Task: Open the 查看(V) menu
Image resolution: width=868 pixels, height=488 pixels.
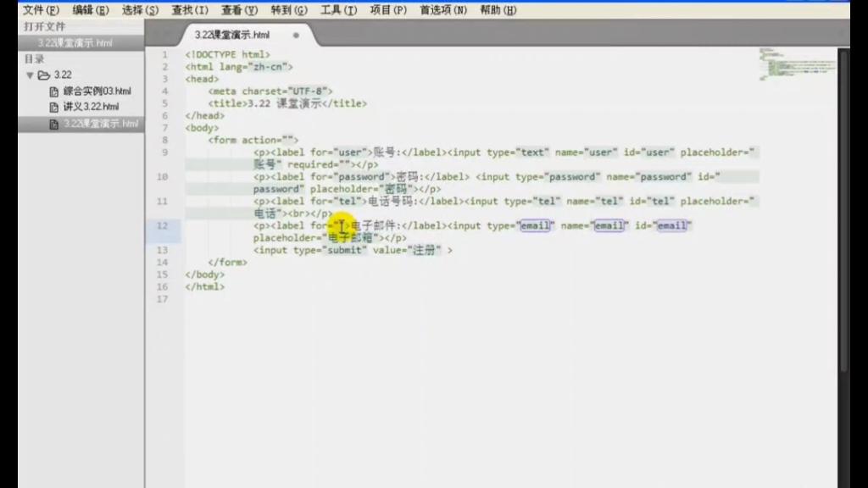Action: (x=239, y=10)
